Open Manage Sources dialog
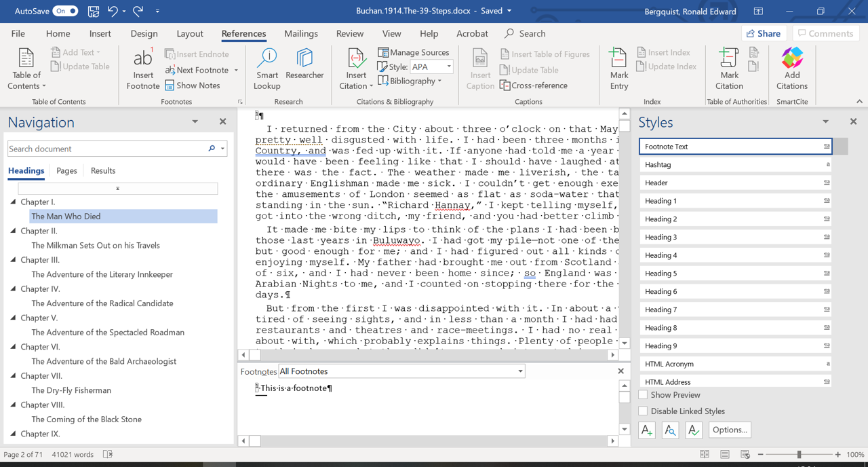Image resolution: width=868 pixels, height=467 pixels. coord(414,52)
